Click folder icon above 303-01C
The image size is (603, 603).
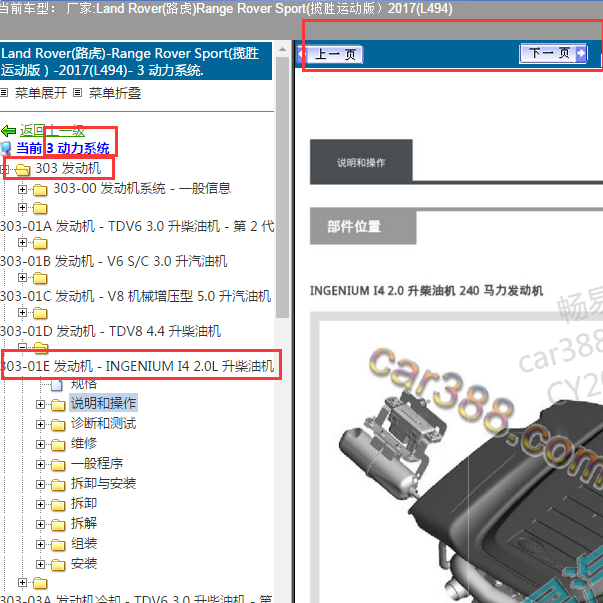40,278
